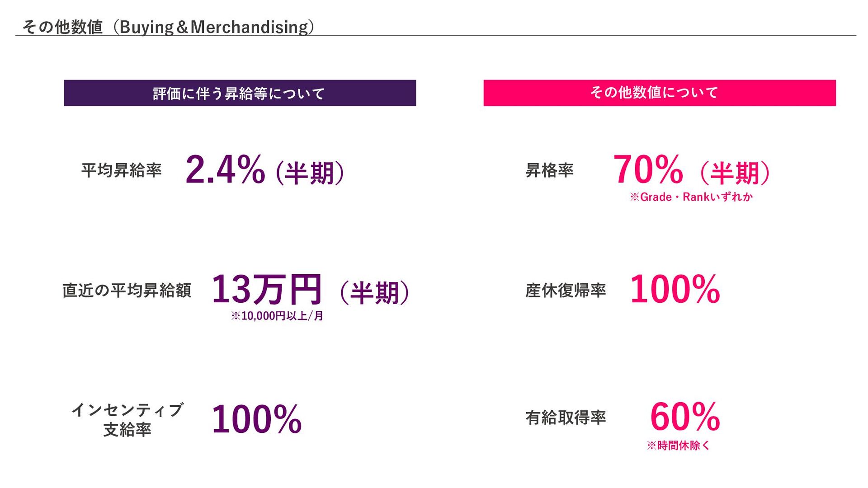Viewport: 868px width, 488px height.
Task: Click the purple (半期) text beside 2.4%
Action: click(x=310, y=173)
